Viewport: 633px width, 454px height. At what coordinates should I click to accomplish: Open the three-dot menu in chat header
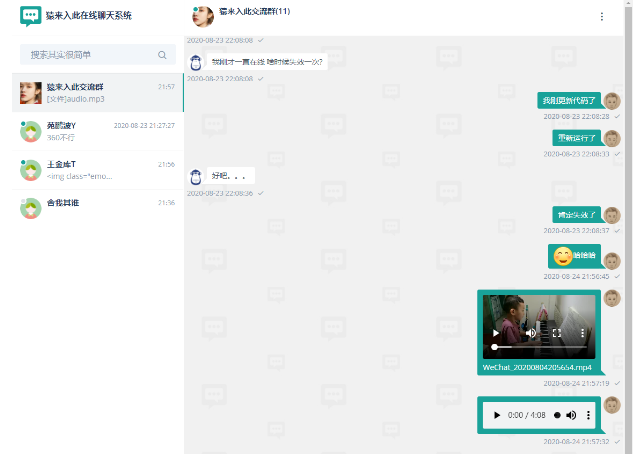[x=602, y=17]
